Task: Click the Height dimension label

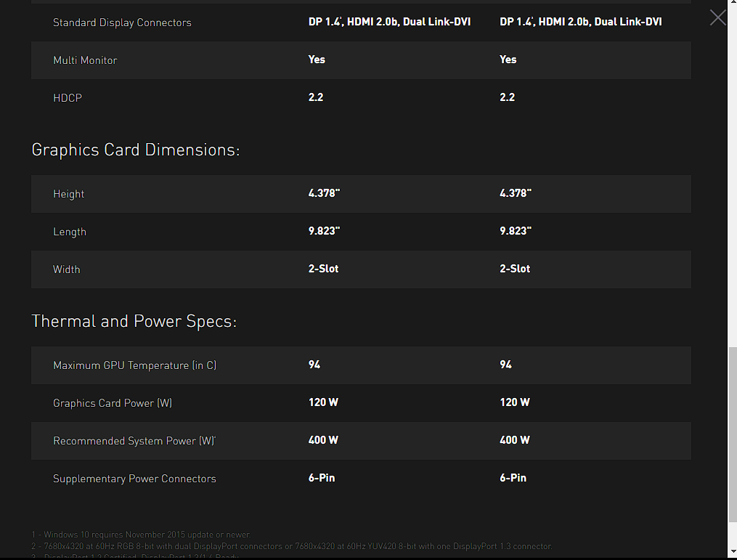Action: point(69,194)
